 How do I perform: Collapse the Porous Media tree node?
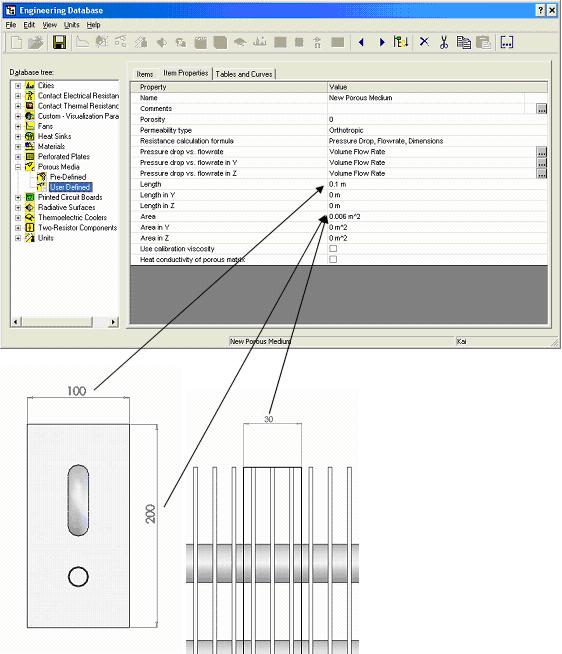tap(18, 167)
